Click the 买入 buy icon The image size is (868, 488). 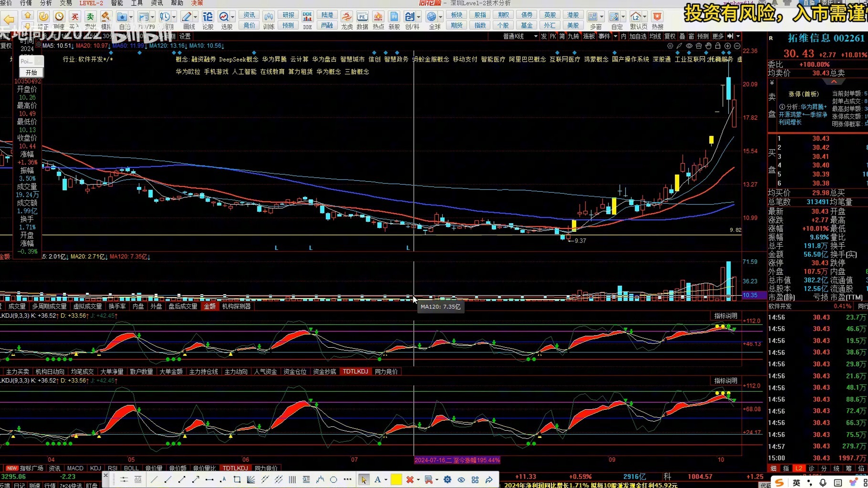point(74,17)
